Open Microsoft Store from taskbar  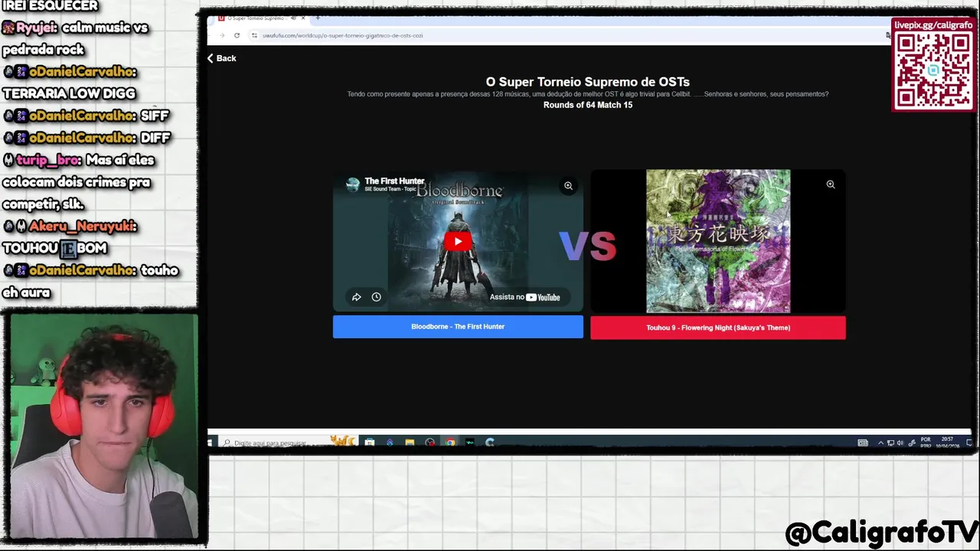[x=370, y=442]
